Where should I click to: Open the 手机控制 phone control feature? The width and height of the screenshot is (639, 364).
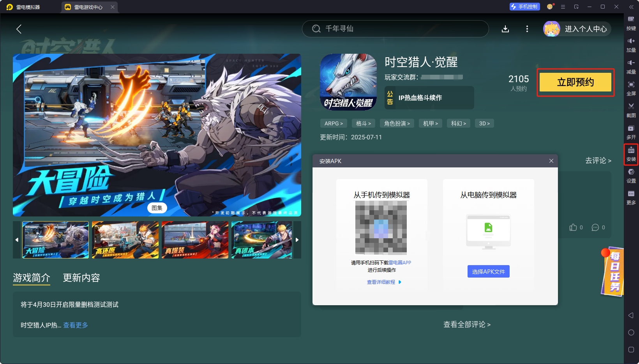[524, 7]
